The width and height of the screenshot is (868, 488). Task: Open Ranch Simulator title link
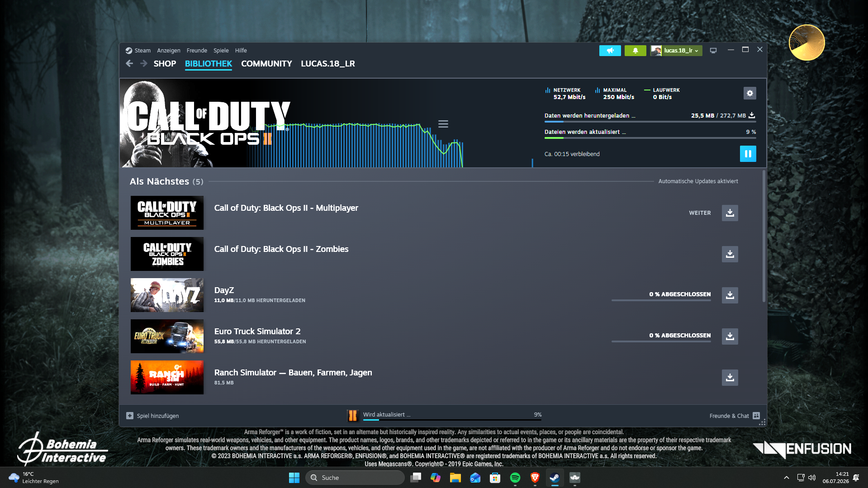coord(293,373)
